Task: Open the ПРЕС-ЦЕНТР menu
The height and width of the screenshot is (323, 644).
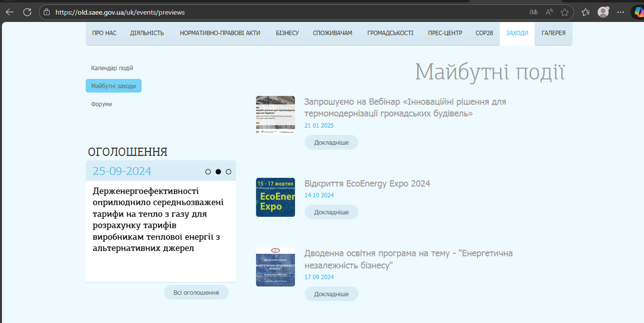Action: (x=445, y=33)
